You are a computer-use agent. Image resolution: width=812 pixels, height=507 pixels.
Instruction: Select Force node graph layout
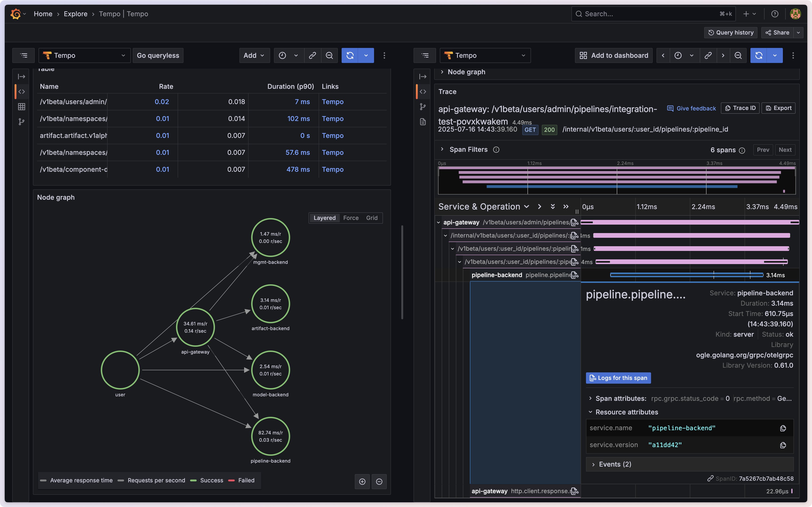click(x=351, y=218)
